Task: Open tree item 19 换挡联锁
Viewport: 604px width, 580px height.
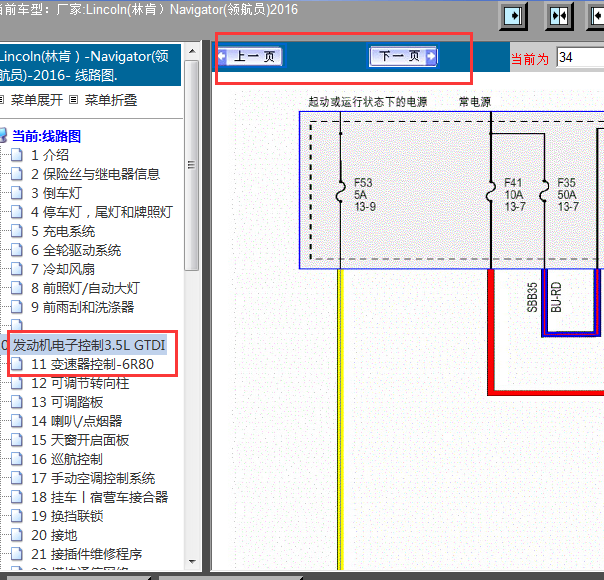Action: [x=67, y=516]
